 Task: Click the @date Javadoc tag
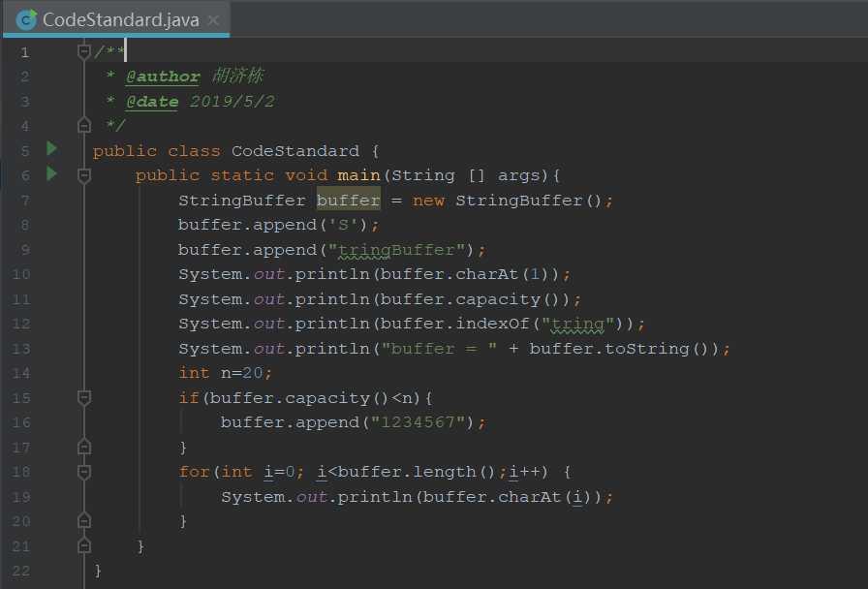pos(152,102)
